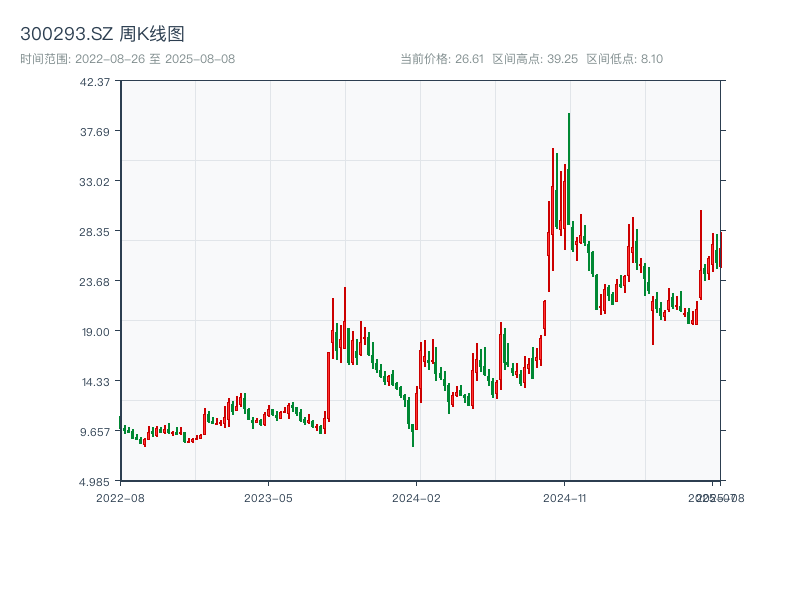Image resolution: width=800 pixels, height=600 pixels.
Task: Click the current price label 当前价格: 26.61
Action: coord(442,59)
